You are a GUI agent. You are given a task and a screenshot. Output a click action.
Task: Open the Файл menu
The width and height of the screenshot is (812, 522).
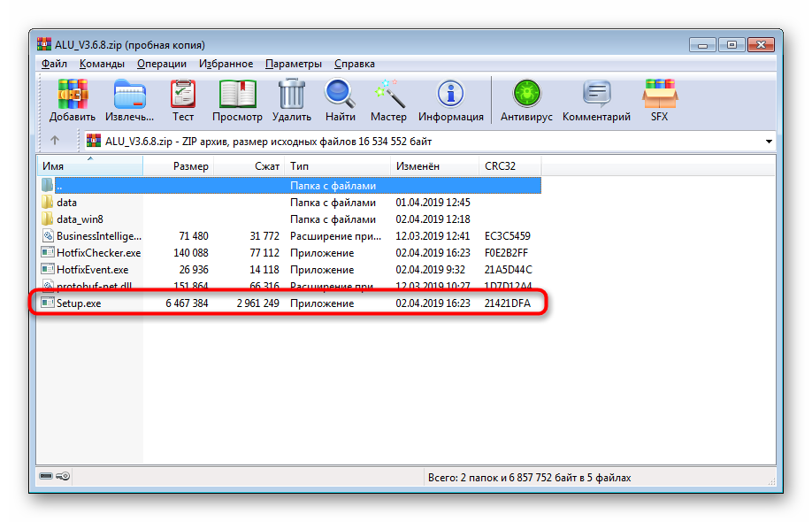coord(54,64)
